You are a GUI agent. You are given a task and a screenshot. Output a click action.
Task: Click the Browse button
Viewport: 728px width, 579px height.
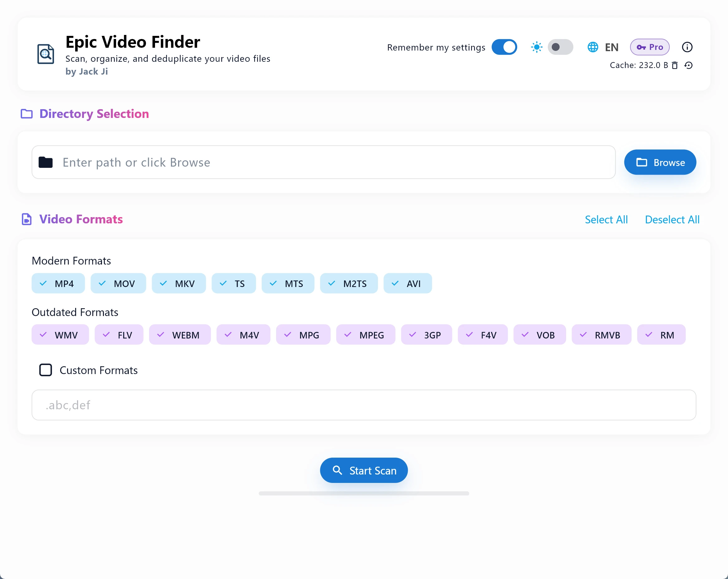pyautogui.click(x=660, y=162)
